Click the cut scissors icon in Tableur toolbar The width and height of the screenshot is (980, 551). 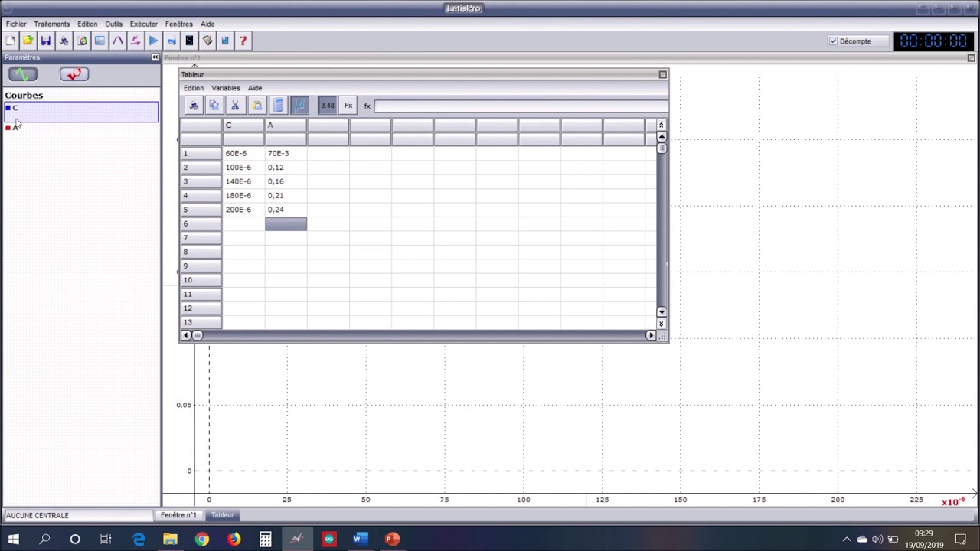tap(235, 106)
